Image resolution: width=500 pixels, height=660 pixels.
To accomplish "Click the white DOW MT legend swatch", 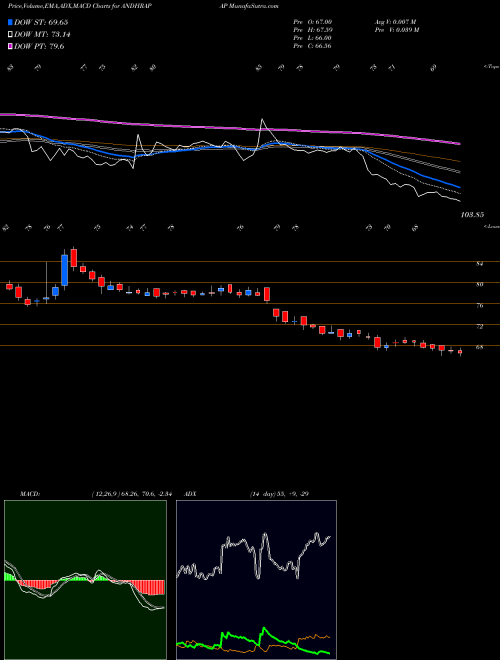I will point(10,35).
